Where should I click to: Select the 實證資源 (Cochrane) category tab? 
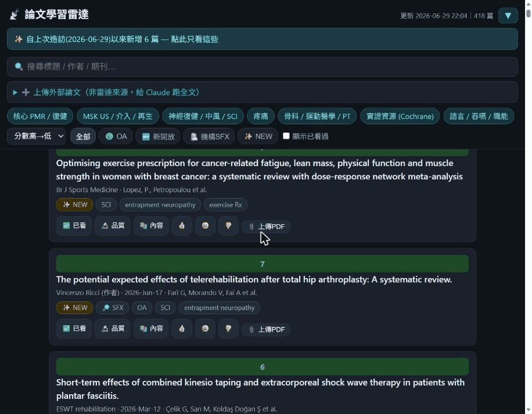tap(400, 116)
